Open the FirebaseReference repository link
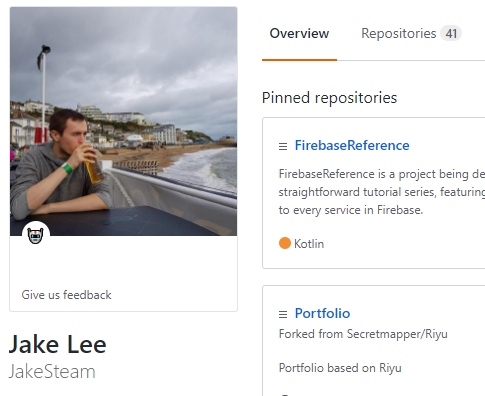Image resolution: width=485 pixels, height=396 pixels. [352, 145]
